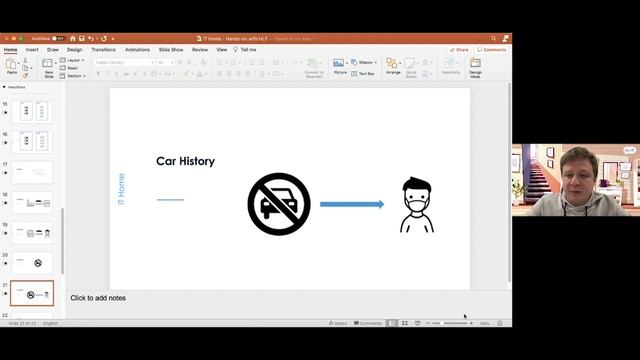Click the Save icon in title bar
Image resolution: width=640 pixels, height=360 pixels.
click(x=82, y=38)
